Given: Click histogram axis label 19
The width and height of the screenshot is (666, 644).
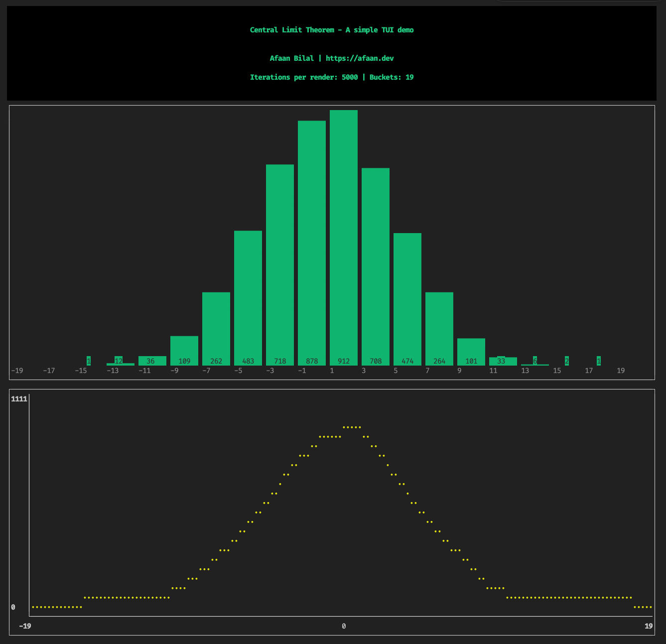Looking at the screenshot, I should point(621,371).
